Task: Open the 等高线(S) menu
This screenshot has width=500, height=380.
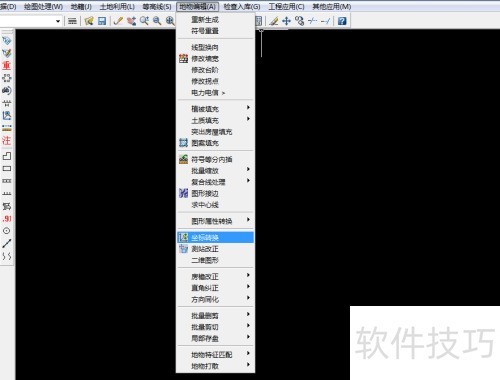Action: click(x=157, y=7)
